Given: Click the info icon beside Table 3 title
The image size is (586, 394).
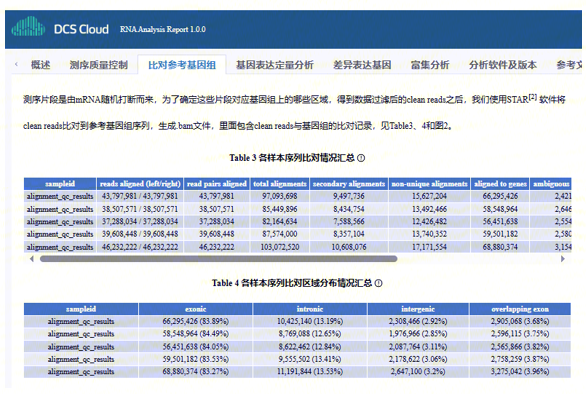Looking at the screenshot, I should [x=361, y=158].
